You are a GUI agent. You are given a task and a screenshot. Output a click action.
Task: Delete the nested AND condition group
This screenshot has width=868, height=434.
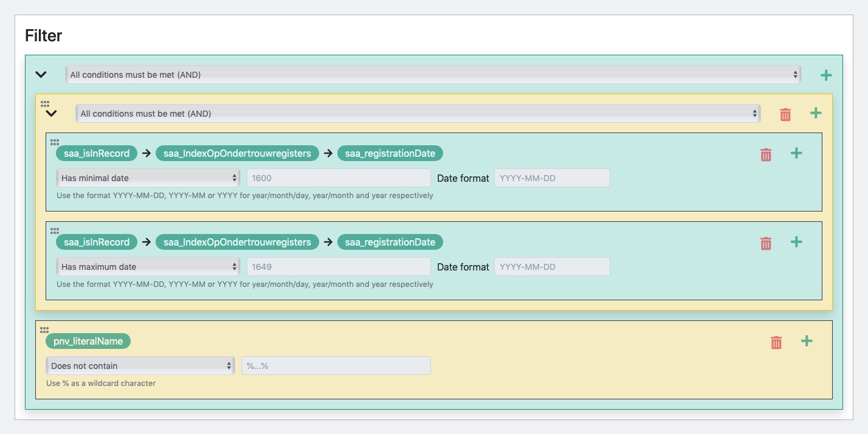[785, 114]
